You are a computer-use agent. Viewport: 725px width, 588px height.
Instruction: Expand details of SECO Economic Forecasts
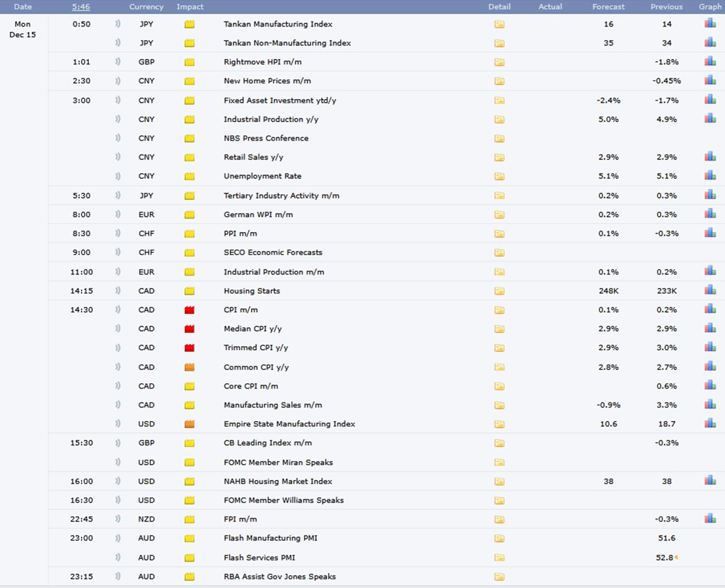pos(499,252)
